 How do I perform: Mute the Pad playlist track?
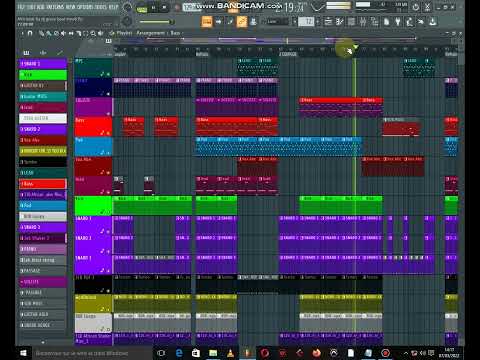click(x=108, y=153)
